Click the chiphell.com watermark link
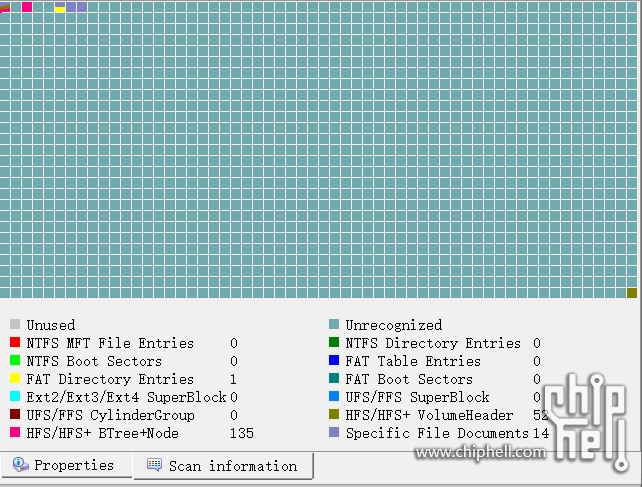The width and height of the screenshot is (642, 487). click(481, 453)
